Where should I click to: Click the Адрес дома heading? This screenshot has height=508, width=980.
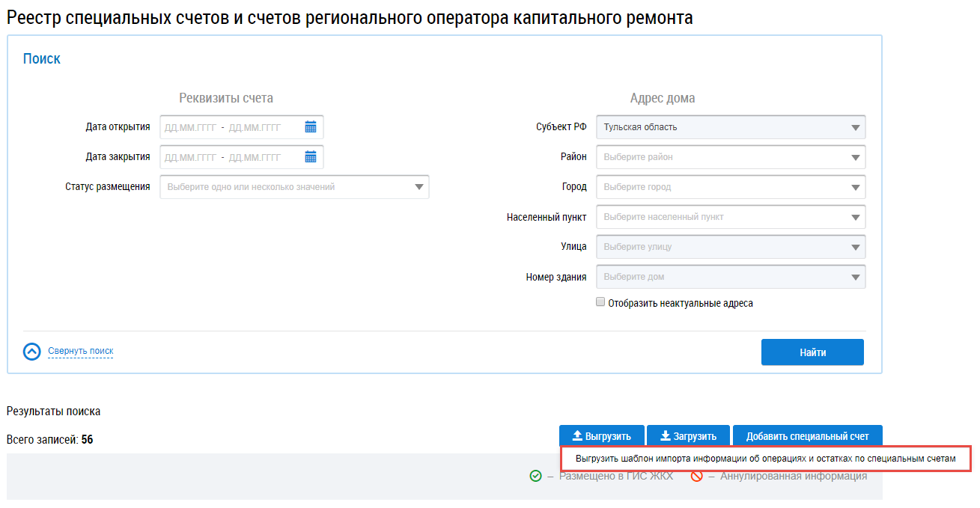point(663,98)
